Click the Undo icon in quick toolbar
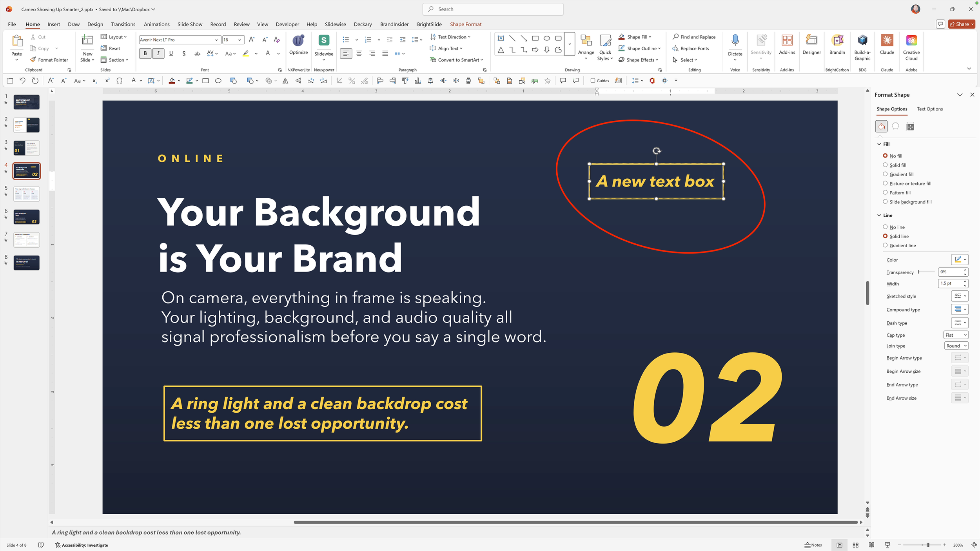 (x=22, y=81)
